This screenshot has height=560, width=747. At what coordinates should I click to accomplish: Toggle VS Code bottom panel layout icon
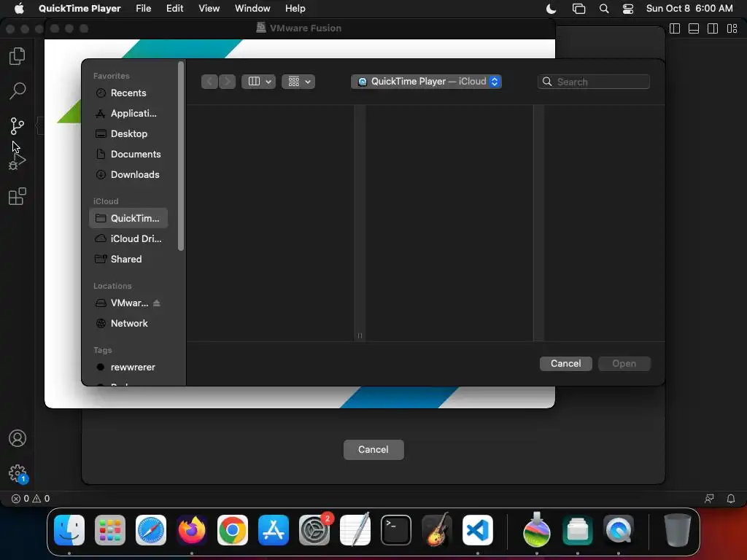[x=694, y=28]
